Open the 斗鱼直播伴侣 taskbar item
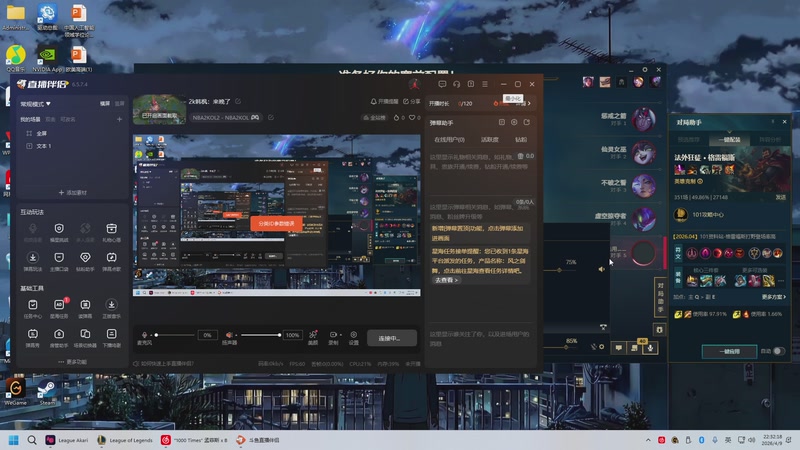Image resolution: width=800 pixels, height=450 pixels. click(259, 440)
